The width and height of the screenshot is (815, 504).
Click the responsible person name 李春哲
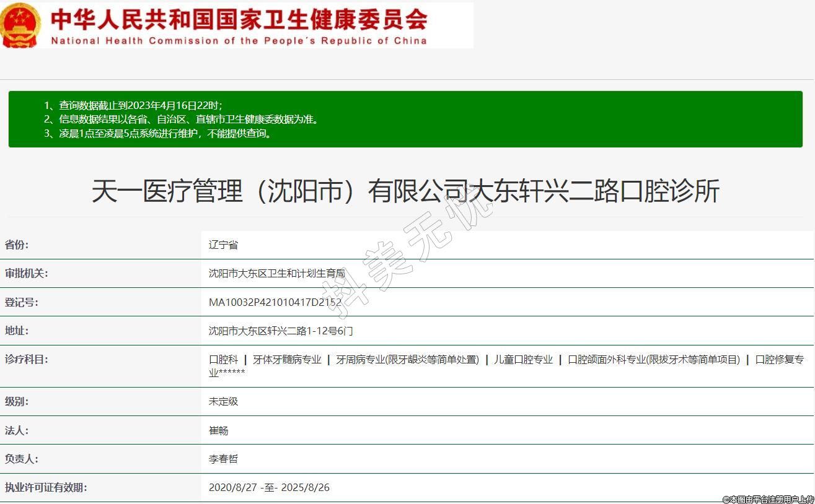[223, 459]
